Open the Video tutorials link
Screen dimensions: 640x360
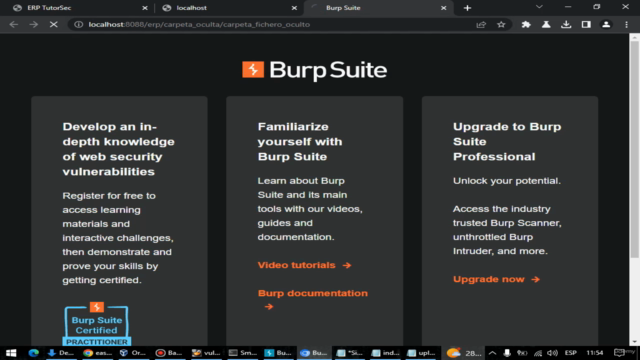tap(304, 265)
